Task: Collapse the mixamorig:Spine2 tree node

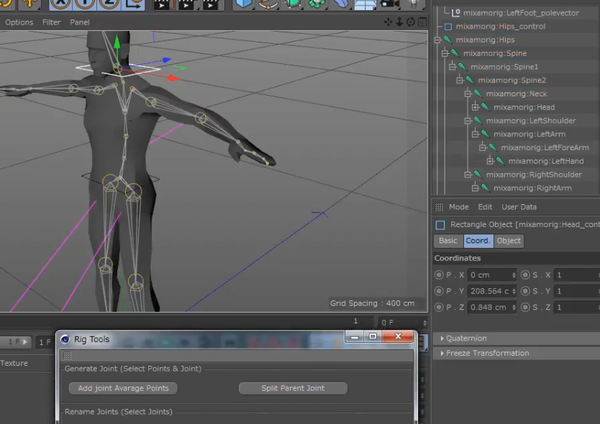Action: 460,80
